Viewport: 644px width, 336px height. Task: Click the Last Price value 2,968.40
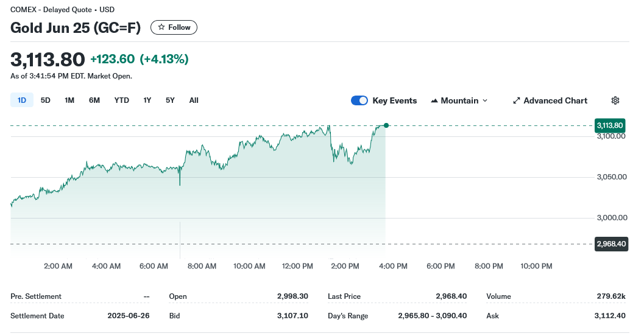click(x=451, y=296)
